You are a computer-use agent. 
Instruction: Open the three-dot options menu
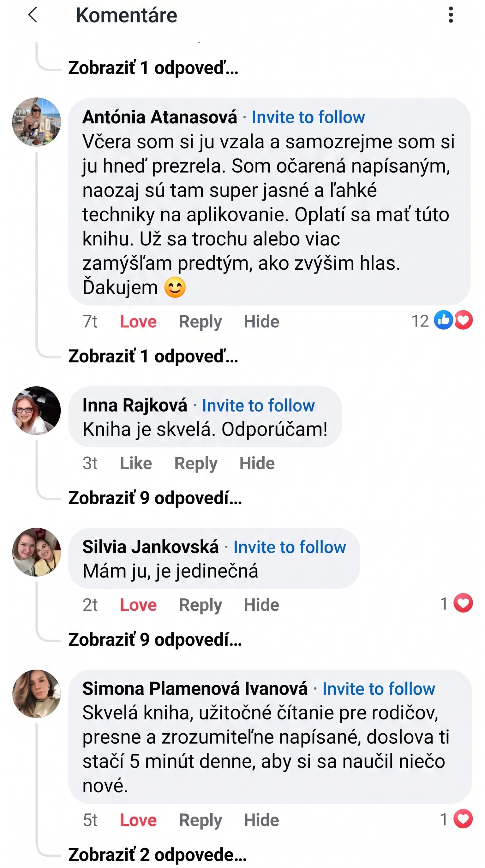tap(451, 15)
